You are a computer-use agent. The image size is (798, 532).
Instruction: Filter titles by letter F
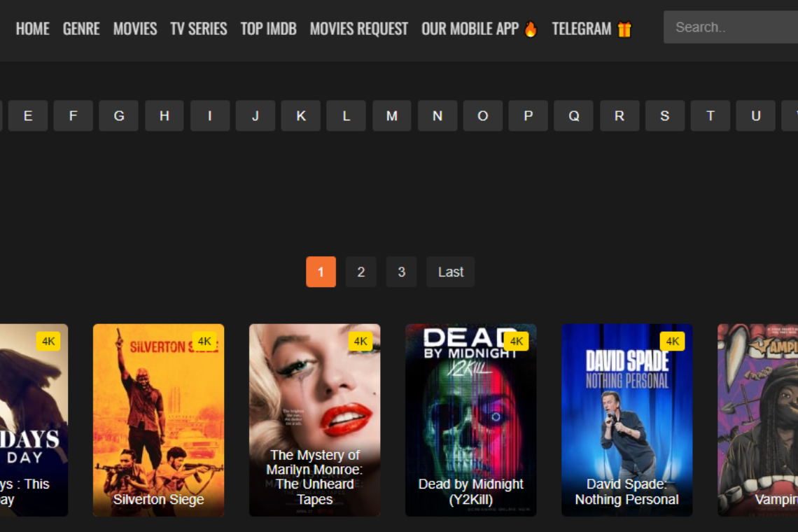(73, 116)
